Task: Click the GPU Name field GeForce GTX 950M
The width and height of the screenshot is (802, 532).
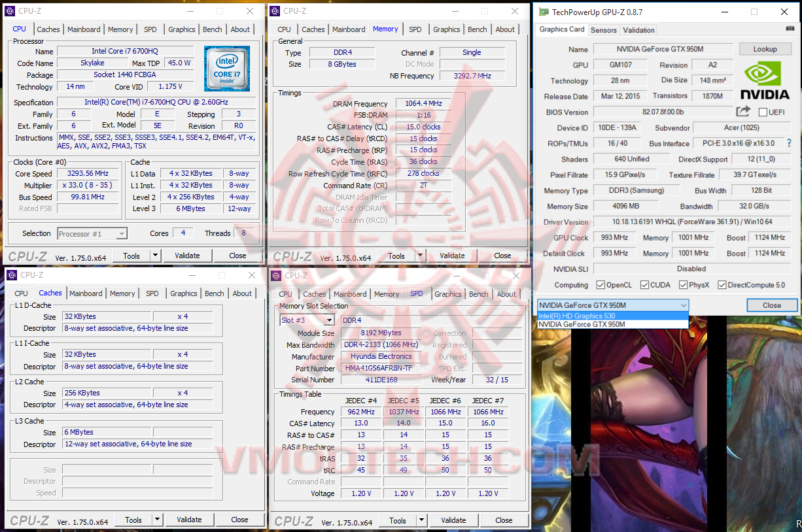Action: [x=663, y=49]
